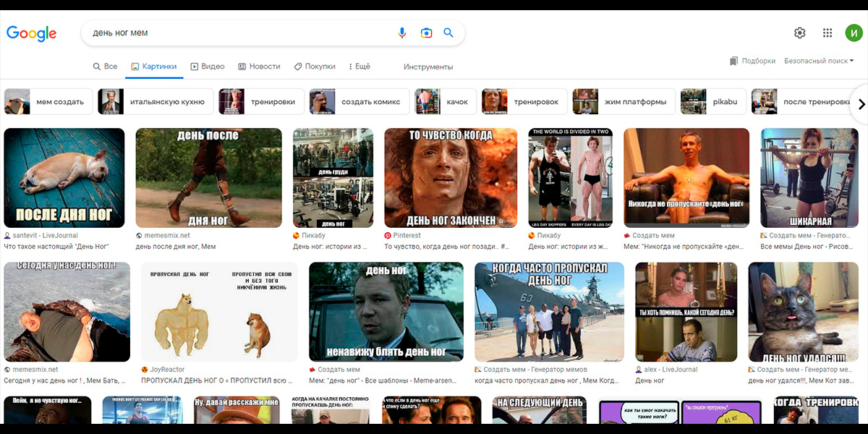This screenshot has width=868, height=434.
Task: Open 'Сегодня у нас день ног' image
Action: [x=67, y=312]
